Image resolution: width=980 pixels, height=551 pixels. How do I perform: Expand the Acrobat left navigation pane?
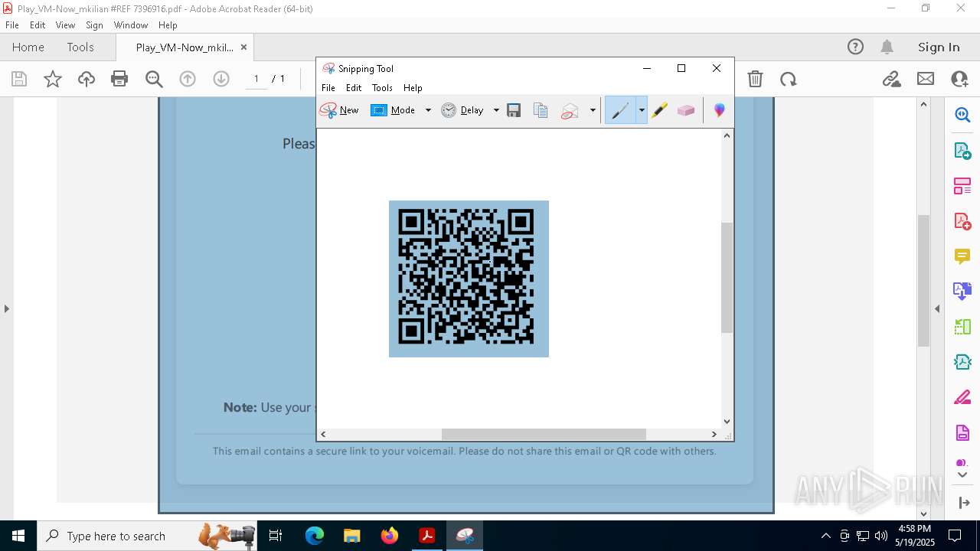(x=7, y=309)
